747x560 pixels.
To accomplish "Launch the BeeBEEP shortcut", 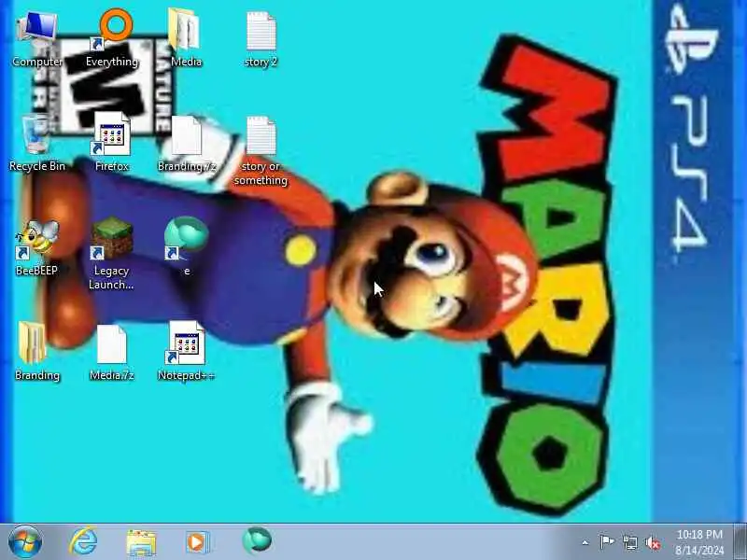I will tap(37, 248).
